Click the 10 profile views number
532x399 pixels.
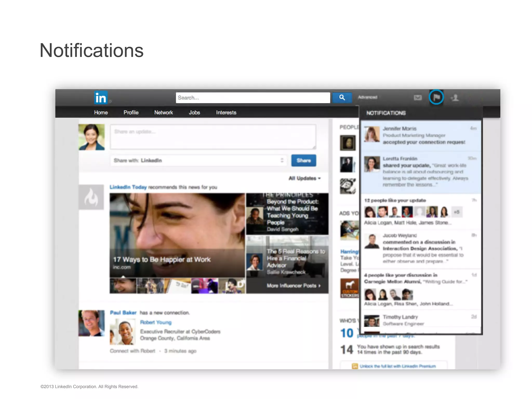[x=347, y=333]
